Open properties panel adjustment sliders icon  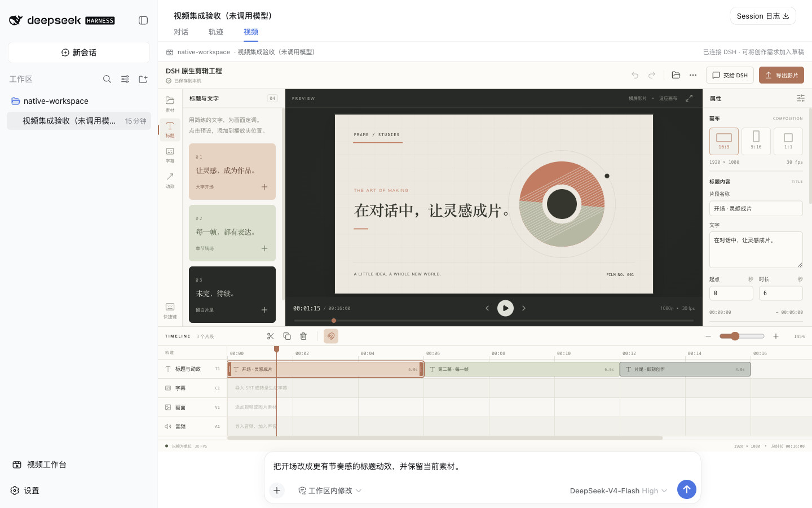coord(801,98)
